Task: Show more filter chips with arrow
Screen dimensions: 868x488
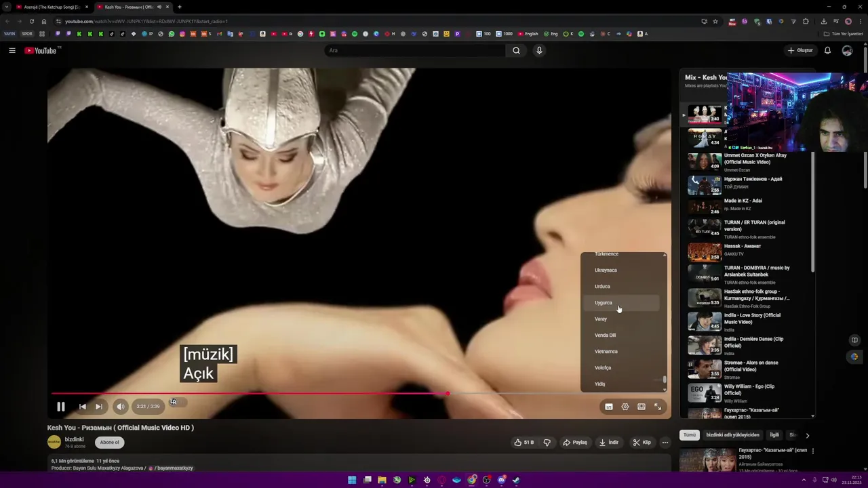Action: (x=807, y=435)
